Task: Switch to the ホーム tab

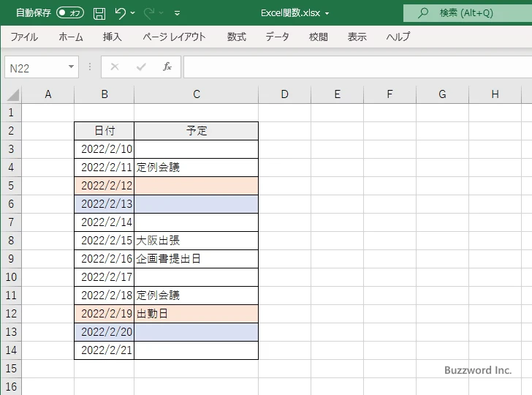Action: [x=71, y=37]
